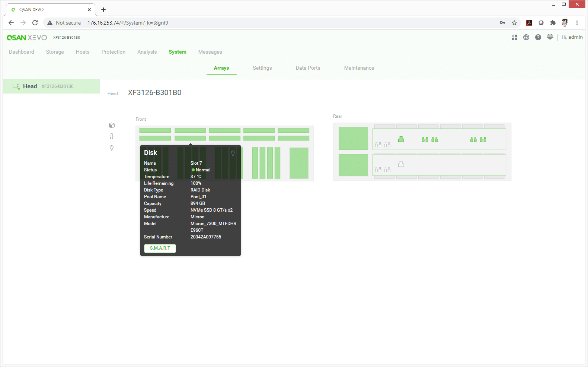Reload the page

[x=35, y=23]
